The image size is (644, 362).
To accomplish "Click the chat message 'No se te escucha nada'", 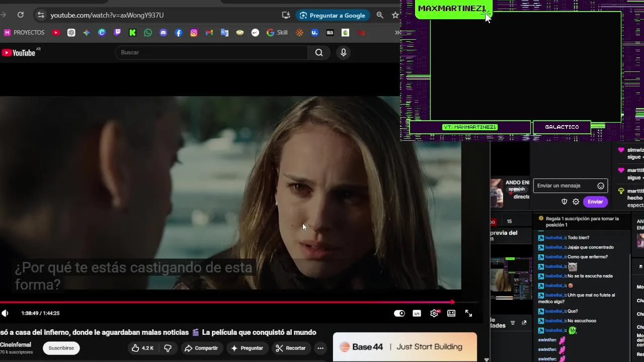I will (x=590, y=276).
